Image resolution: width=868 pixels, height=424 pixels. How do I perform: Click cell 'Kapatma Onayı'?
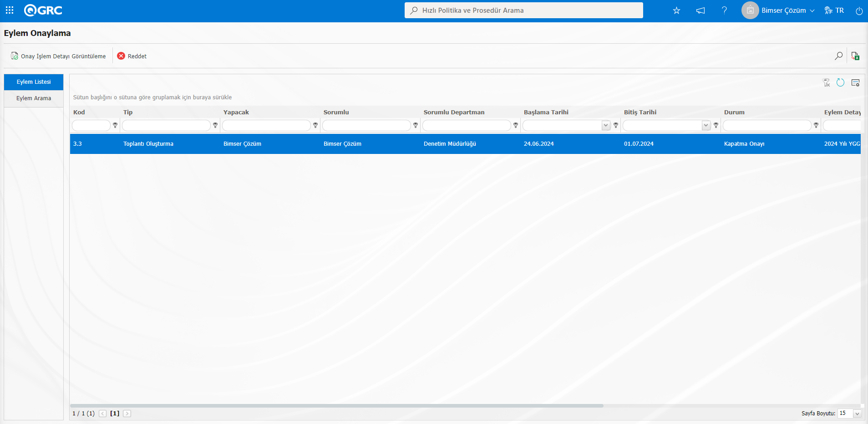744,144
